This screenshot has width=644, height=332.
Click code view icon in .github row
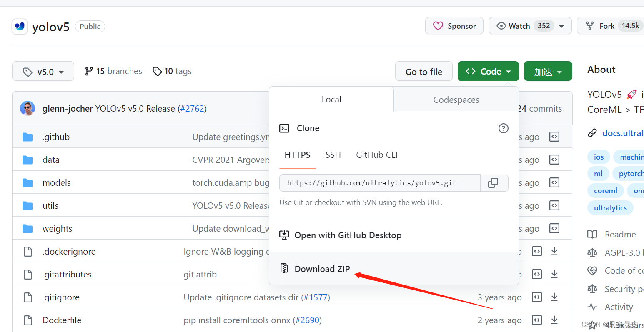pos(554,137)
